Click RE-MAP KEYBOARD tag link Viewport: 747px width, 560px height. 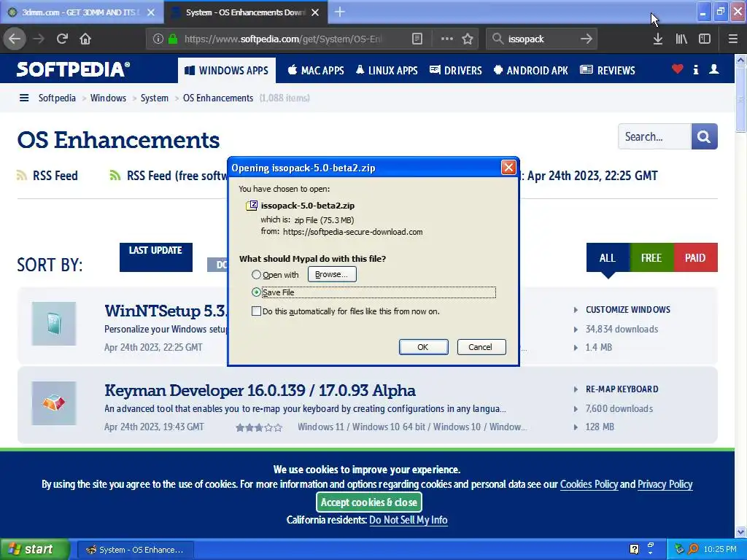tap(622, 389)
